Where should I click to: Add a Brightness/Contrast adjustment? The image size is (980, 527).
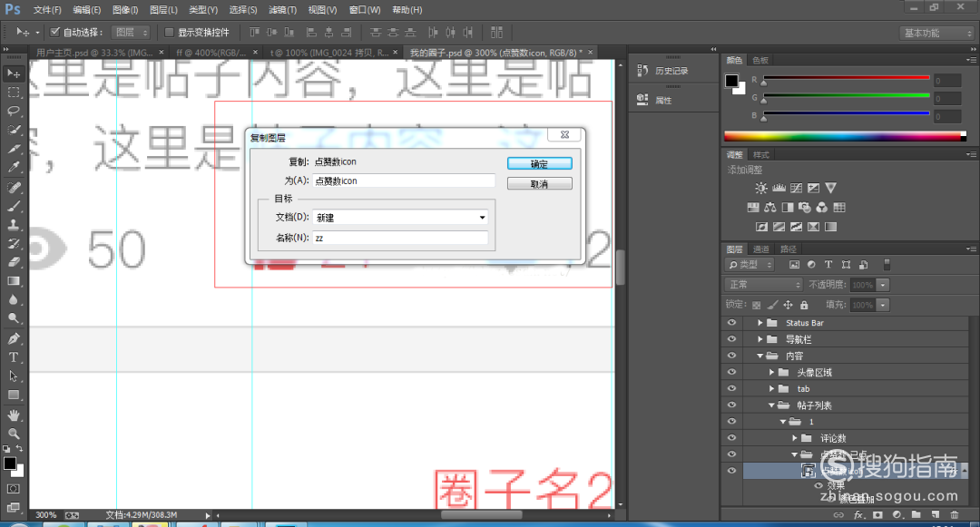click(760, 188)
